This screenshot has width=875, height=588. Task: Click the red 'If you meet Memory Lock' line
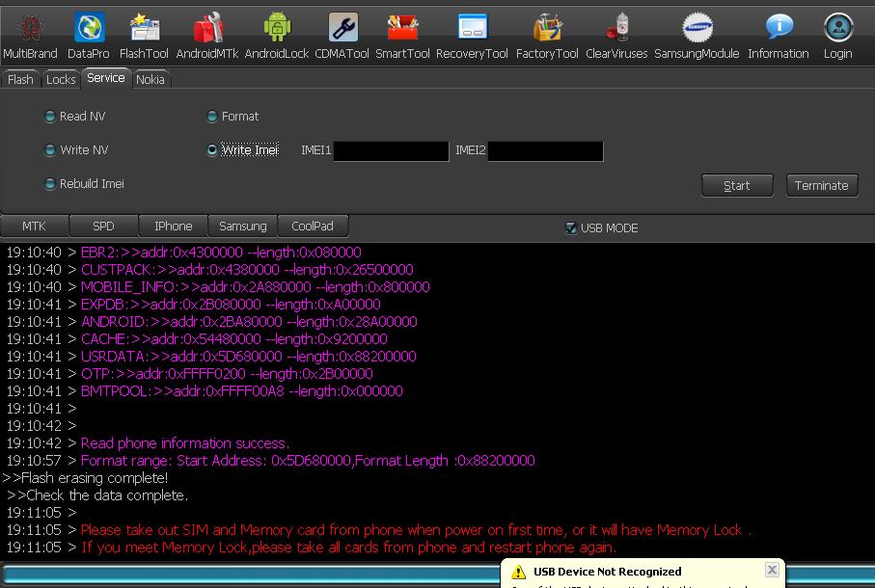click(x=349, y=548)
